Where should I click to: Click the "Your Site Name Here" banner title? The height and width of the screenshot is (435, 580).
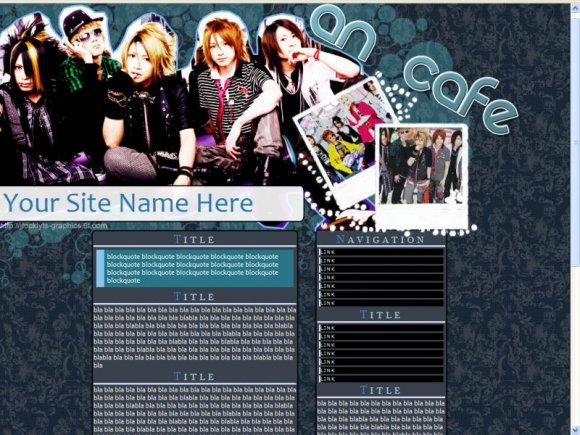128,203
